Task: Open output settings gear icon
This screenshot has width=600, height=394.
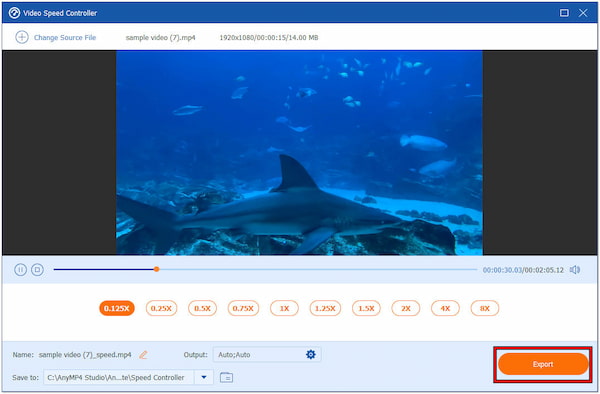Action: coord(311,355)
